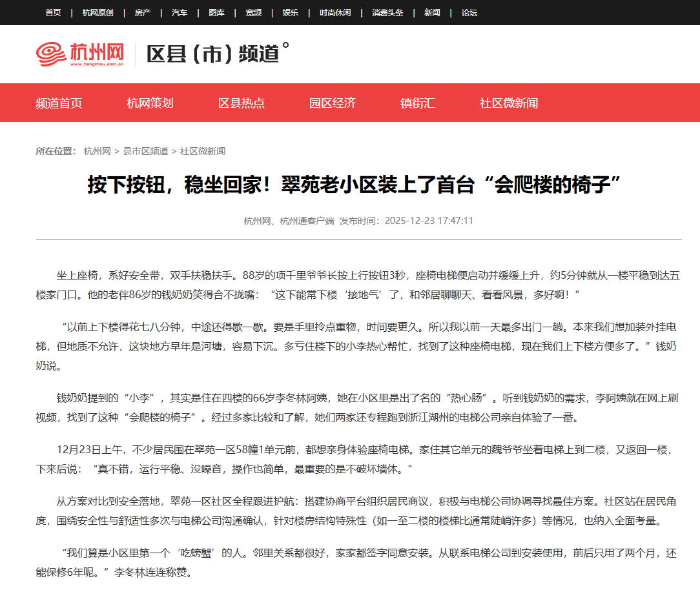This screenshot has width=700, height=590.
Task: Click paragraph starting 我们算是小区里第一个
Action: point(356,563)
